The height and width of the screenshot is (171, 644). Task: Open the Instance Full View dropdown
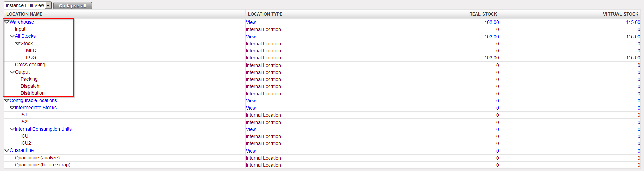(48, 5)
